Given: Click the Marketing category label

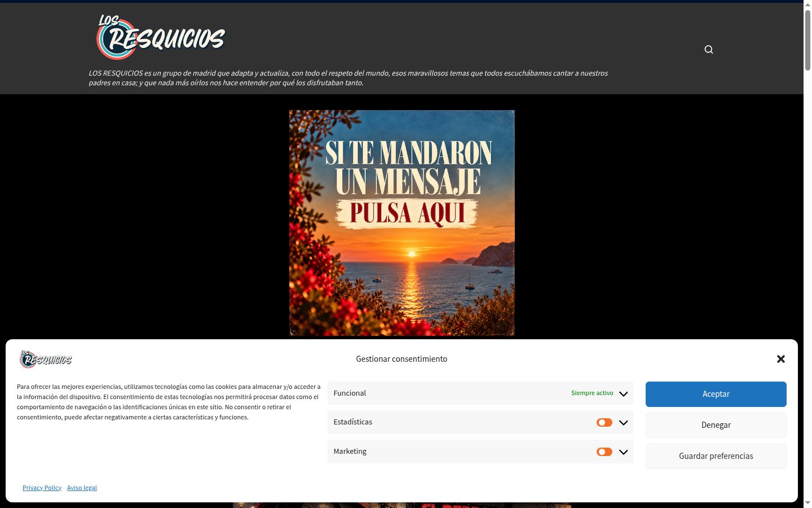Looking at the screenshot, I should pos(350,451).
